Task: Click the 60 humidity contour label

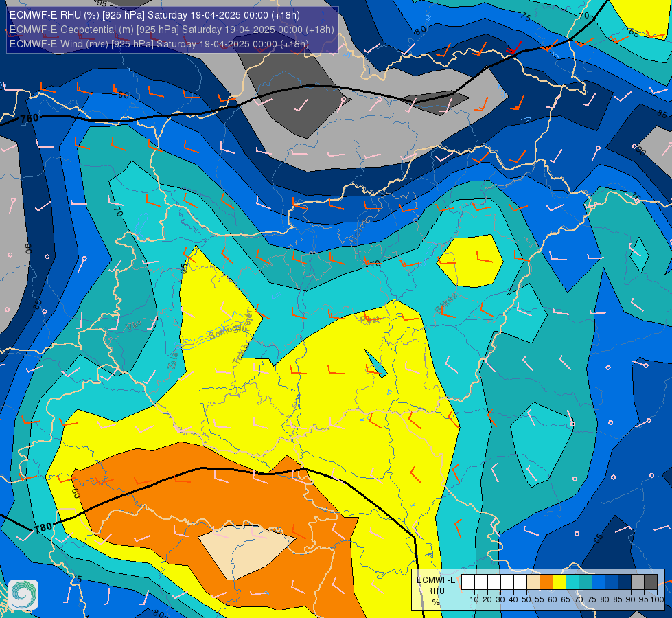Action: pyautogui.click(x=76, y=493)
